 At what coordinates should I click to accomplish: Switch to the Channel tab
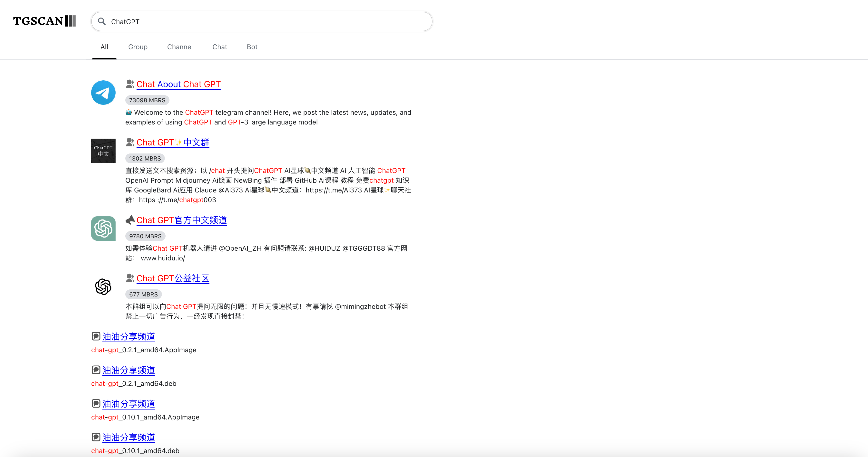[180, 47]
